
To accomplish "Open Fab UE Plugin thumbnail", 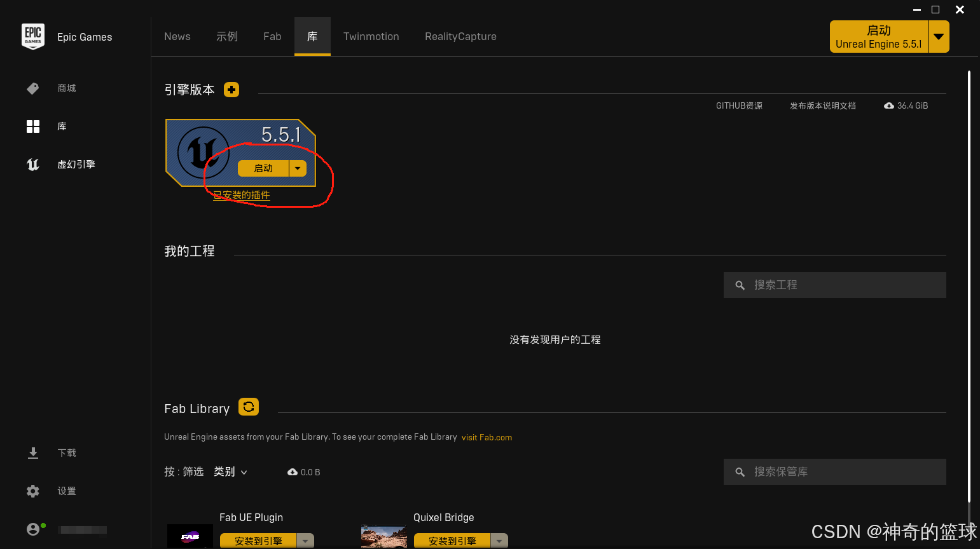I will [x=190, y=536].
